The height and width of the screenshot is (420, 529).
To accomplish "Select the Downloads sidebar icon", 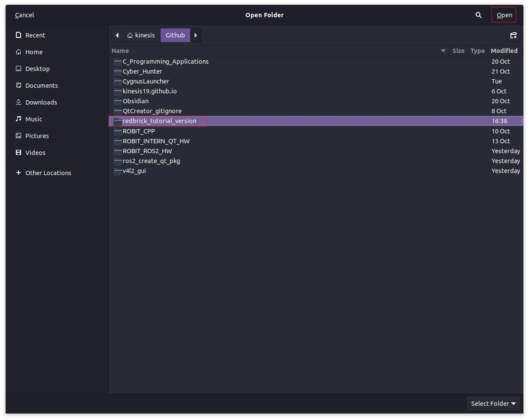I will pos(19,102).
